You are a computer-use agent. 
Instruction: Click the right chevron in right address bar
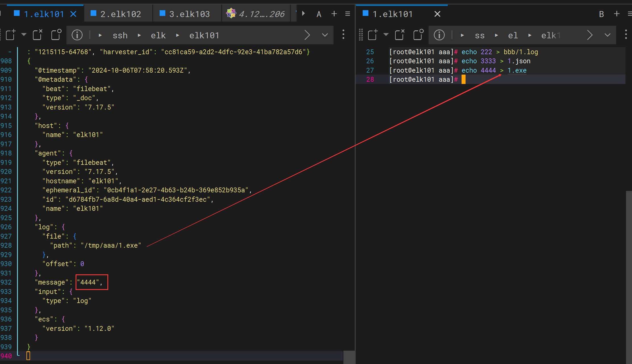coord(590,35)
